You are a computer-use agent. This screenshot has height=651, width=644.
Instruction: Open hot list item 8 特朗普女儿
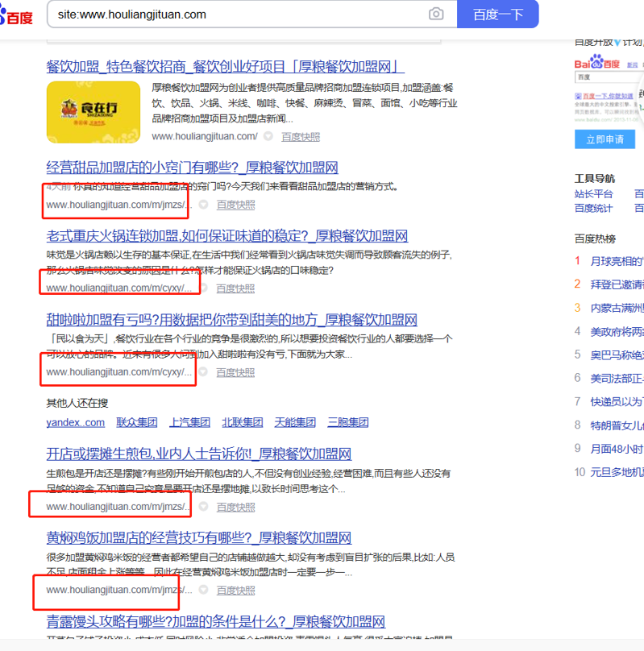point(617,425)
